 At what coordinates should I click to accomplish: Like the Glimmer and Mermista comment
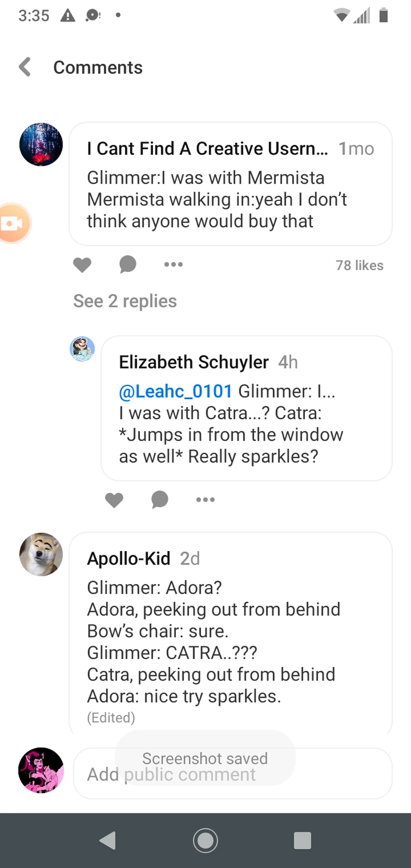(82, 265)
